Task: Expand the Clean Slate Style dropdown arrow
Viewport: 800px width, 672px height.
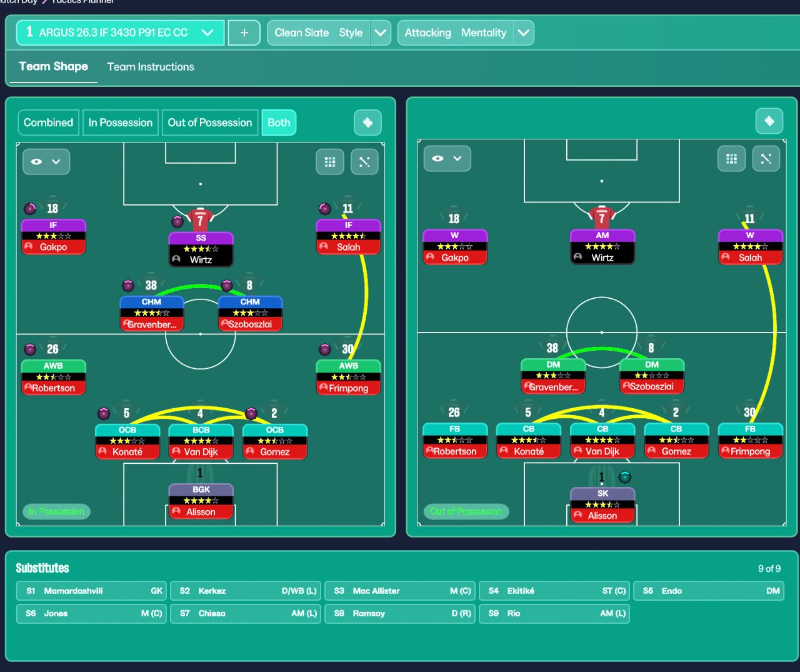Action: pyautogui.click(x=381, y=33)
